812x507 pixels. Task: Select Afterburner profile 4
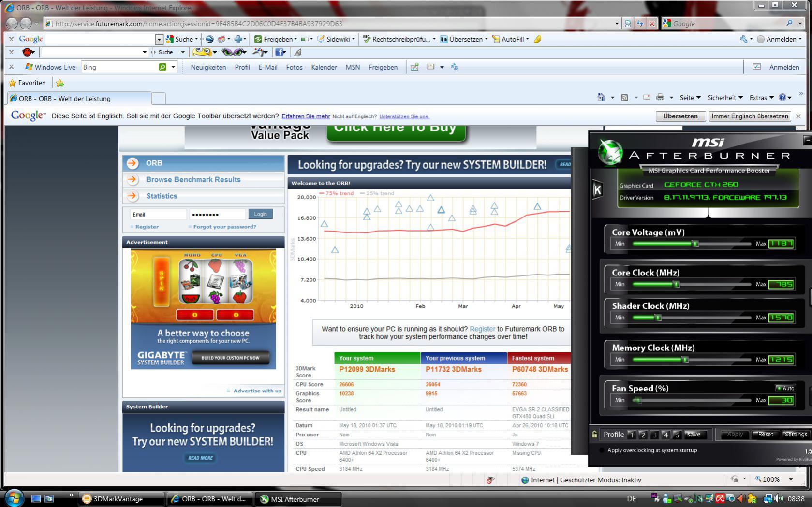point(666,435)
